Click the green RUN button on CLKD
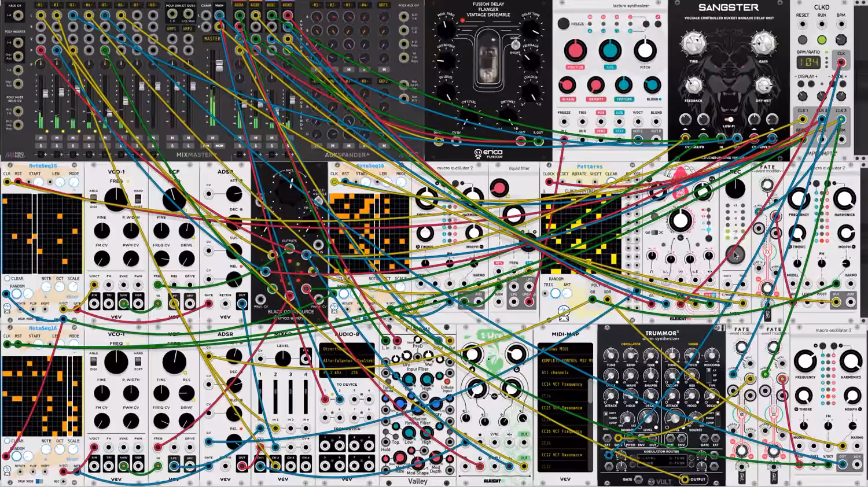The image size is (868, 487). [822, 40]
